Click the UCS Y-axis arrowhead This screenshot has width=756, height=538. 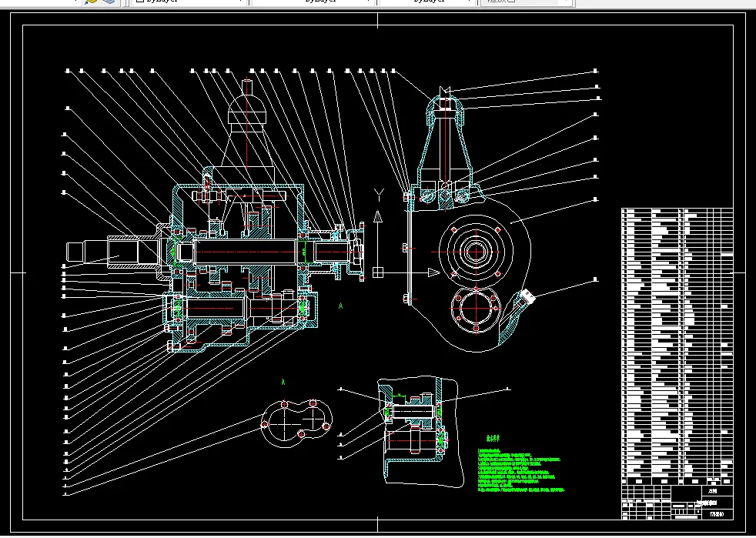[378, 216]
